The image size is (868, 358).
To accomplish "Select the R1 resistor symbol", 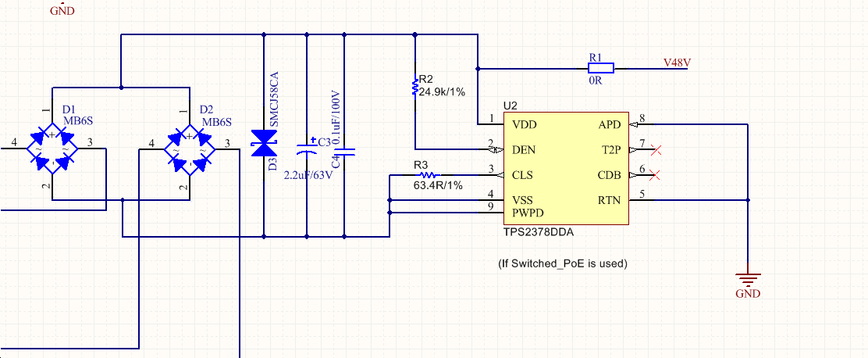I will [600, 68].
